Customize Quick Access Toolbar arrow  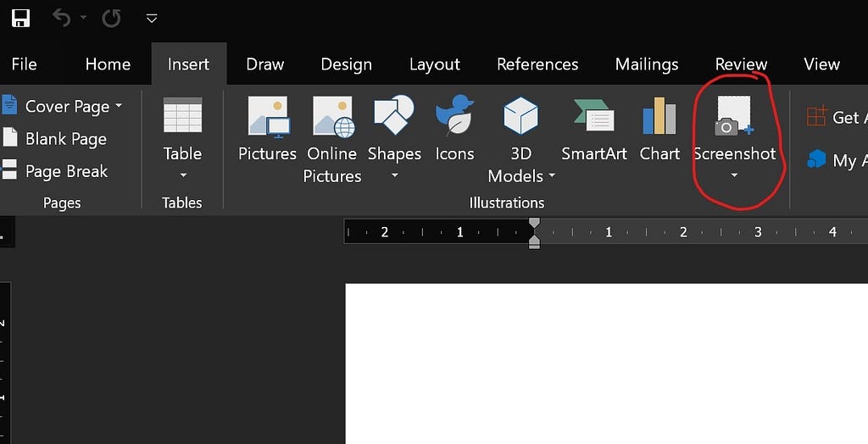click(x=152, y=18)
